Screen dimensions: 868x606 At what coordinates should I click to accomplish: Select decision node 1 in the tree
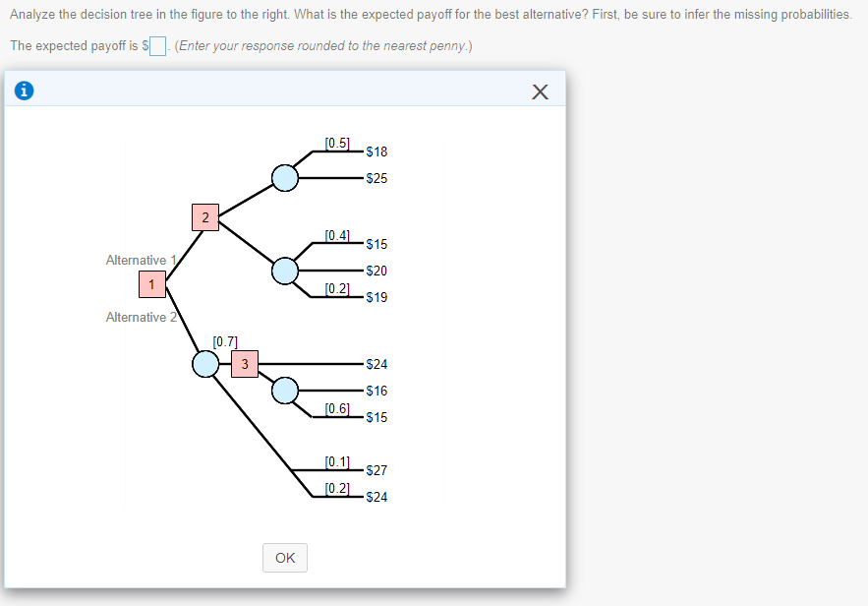pyautogui.click(x=151, y=284)
